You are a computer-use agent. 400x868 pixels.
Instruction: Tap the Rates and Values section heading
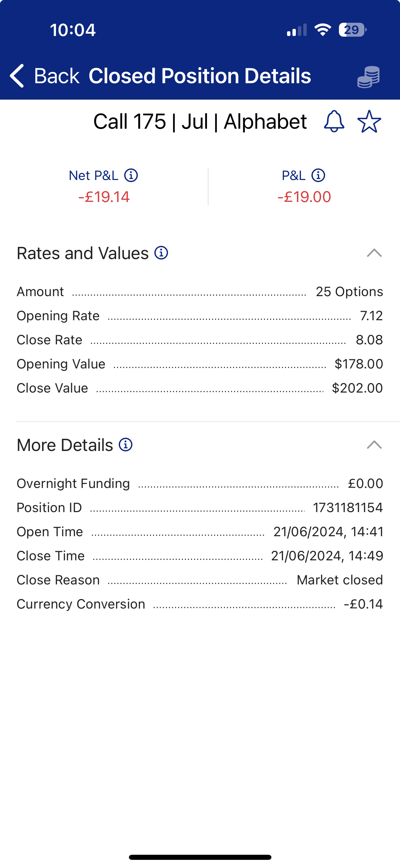(83, 253)
